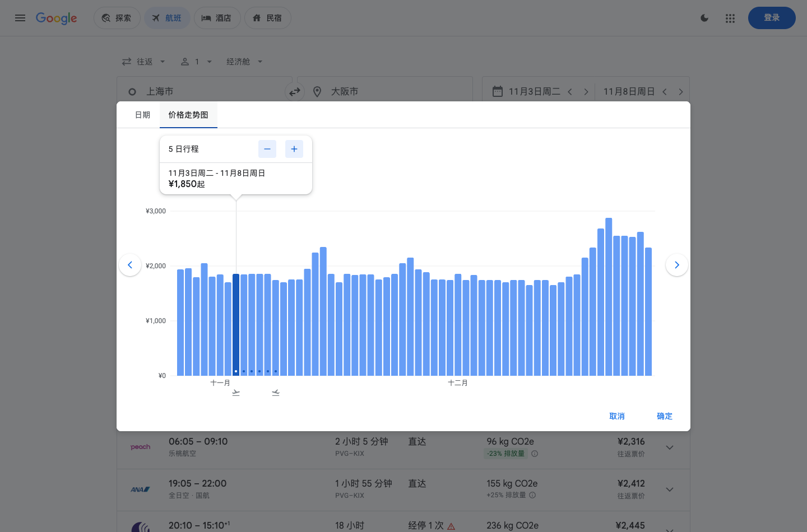Click the 登录 sign-in button
This screenshot has height=532, width=807.
pos(772,18)
